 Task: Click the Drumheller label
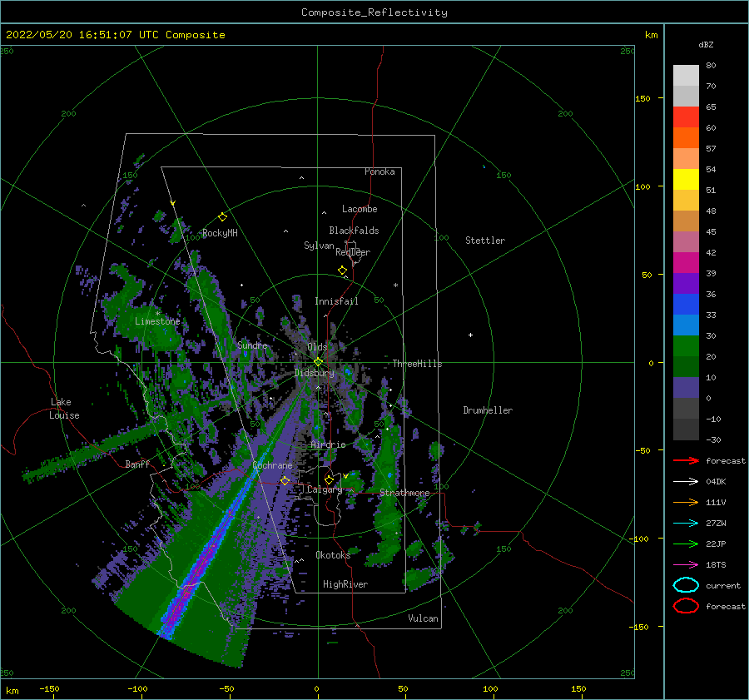coord(487,410)
